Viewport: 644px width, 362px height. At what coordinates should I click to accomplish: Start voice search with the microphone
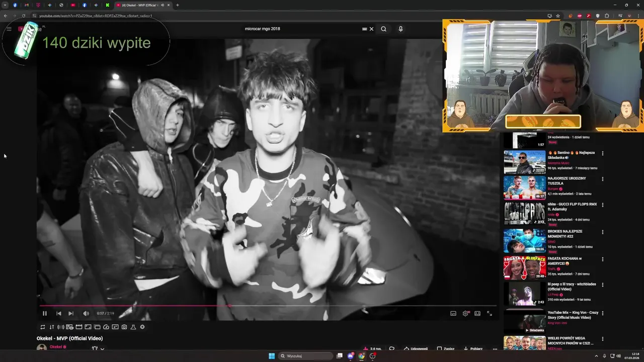click(x=400, y=29)
